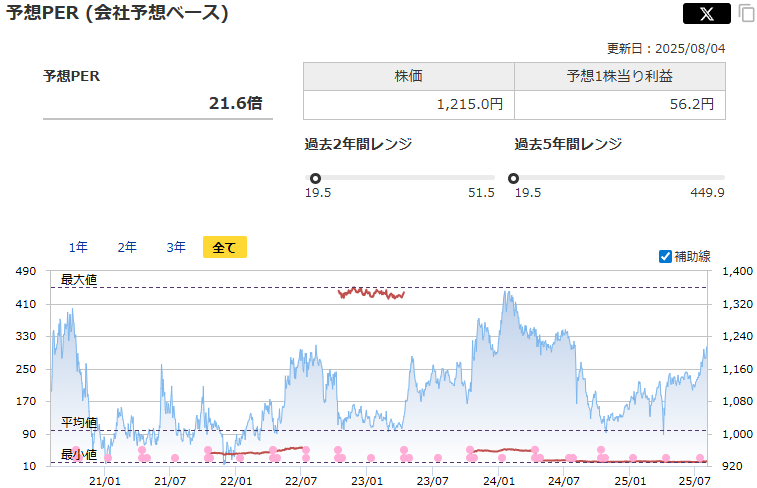Click the 株価 table header
Viewport: 757px width, 488px height.
(x=408, y=77)
